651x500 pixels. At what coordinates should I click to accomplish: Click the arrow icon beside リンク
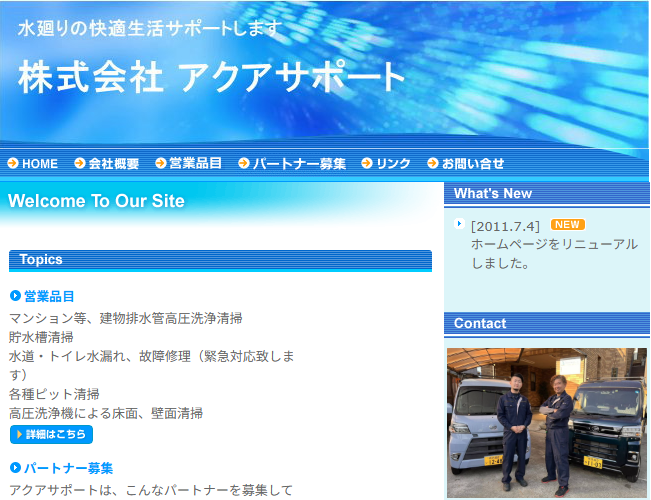pyautogui.click(x=367, y=163)
